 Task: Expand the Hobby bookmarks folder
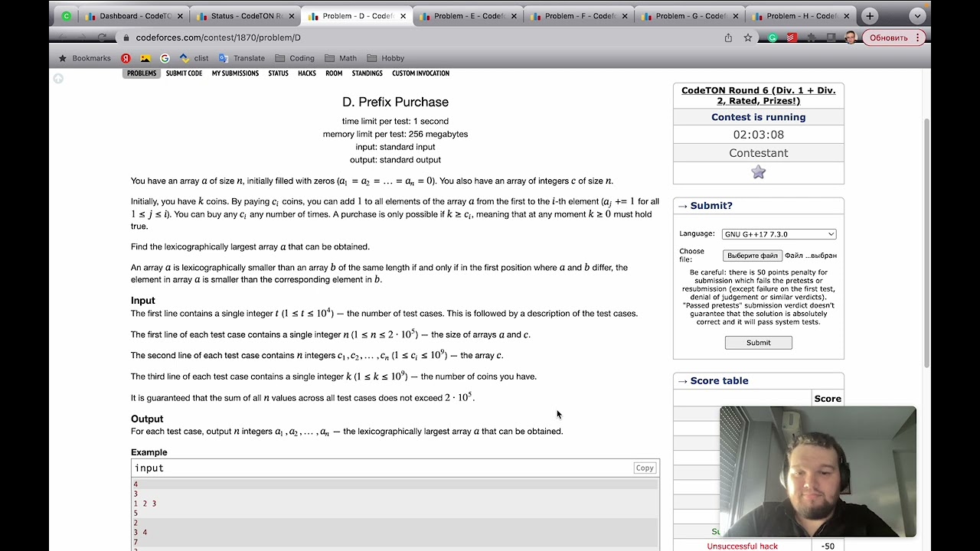[x=385, y=58]
